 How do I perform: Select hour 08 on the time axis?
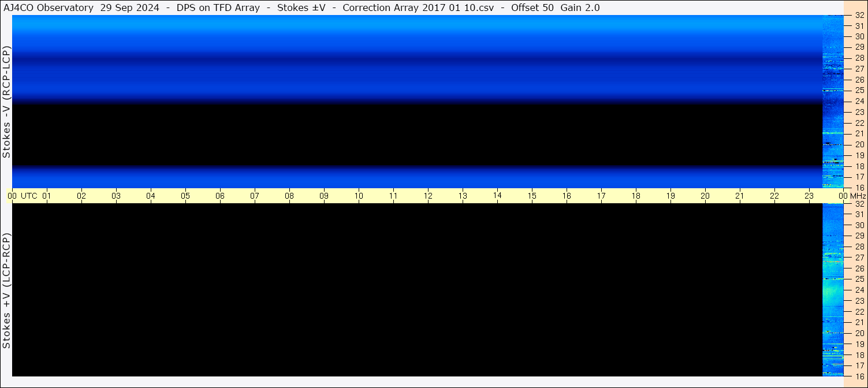289,196
